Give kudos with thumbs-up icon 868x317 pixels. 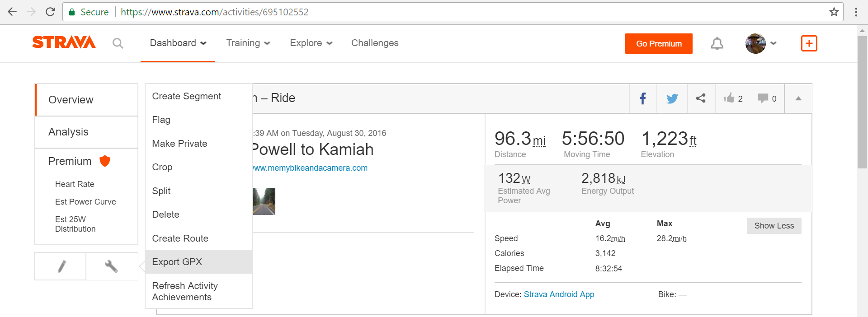729,98
